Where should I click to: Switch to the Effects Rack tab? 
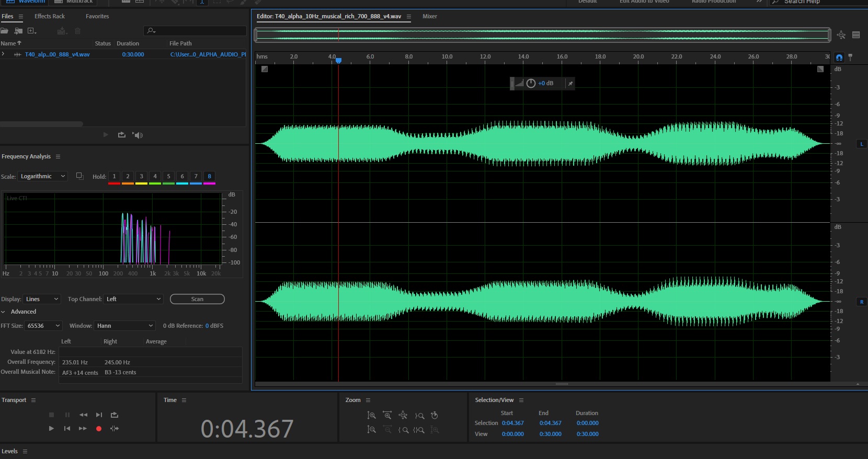tap(50, 16)
